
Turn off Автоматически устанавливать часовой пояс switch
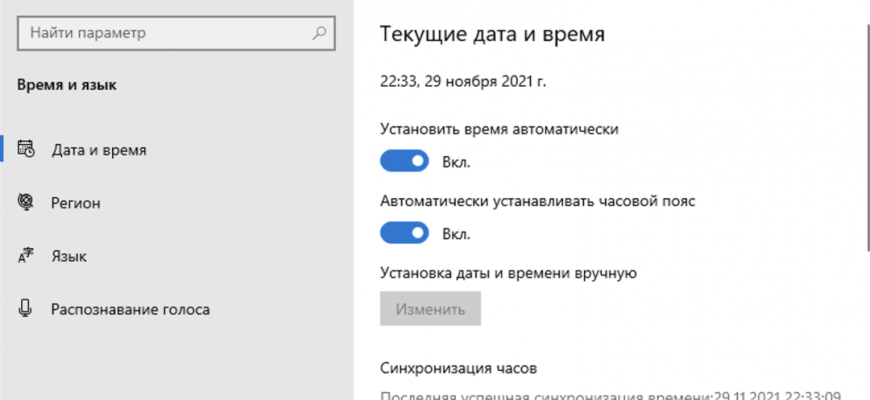[405, 233]
